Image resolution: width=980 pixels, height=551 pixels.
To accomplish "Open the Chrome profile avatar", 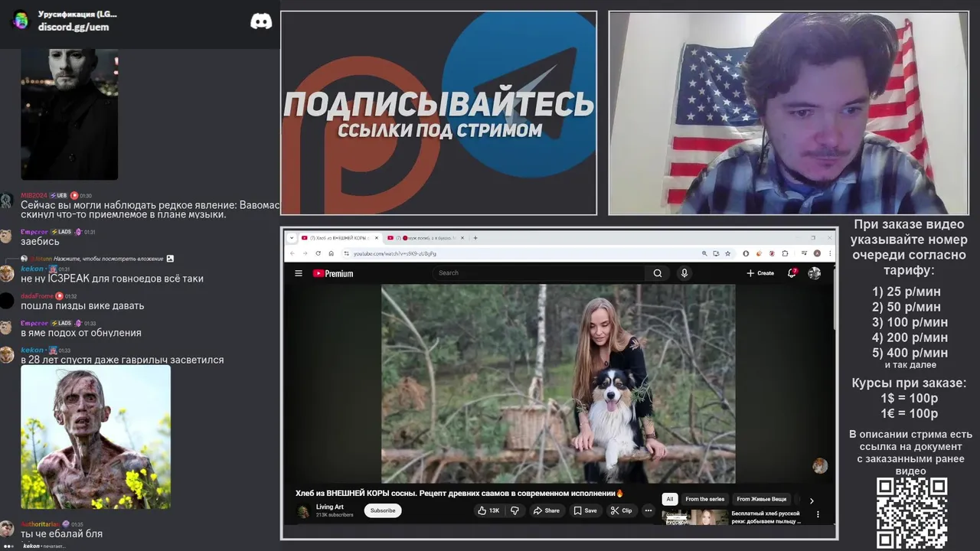I will tap(817, 253).
